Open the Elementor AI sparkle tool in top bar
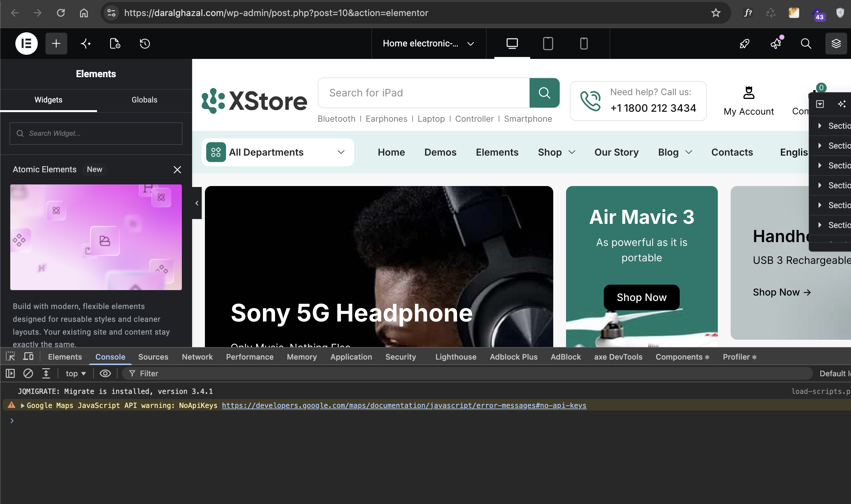The height and width of the screenshot is (504, 851). pyautogui.click(x=85, y=44)
